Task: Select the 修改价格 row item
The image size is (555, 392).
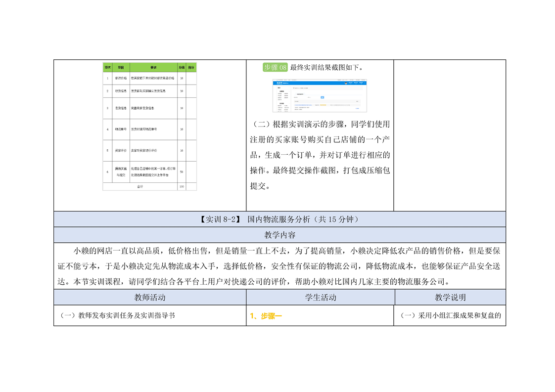Action: [121, 78]
